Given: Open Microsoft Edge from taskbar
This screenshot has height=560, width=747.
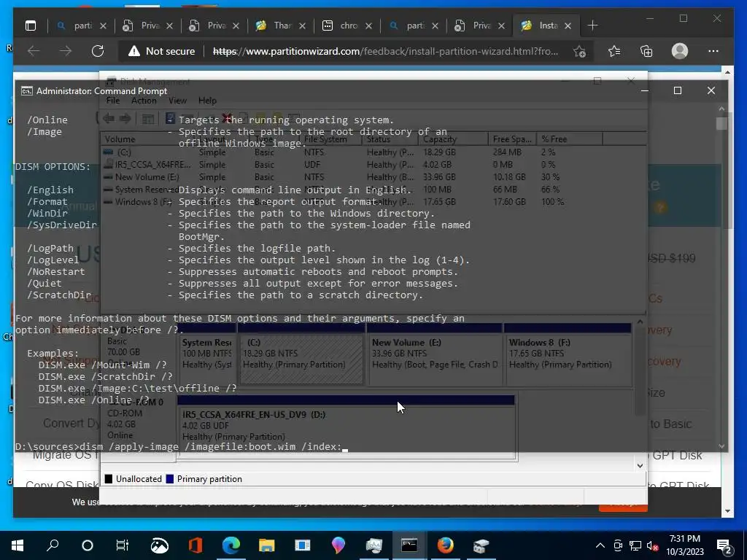Looking at the screenshot, I should click(x=231, y=545).
